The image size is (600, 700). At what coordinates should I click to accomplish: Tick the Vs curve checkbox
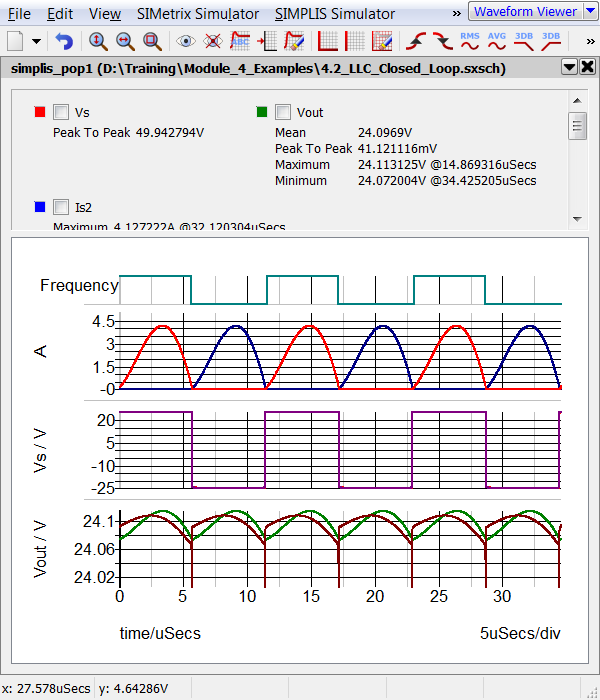tap(61, 112)
